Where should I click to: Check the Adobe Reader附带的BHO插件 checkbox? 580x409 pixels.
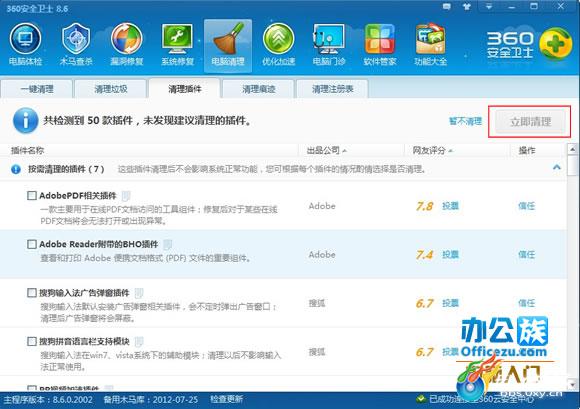(x=32, y=244)
